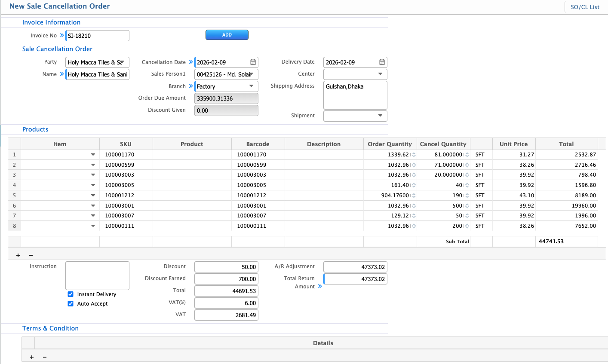Open the Cancellation Date calendar picker
The height and width of the screenshot is (364, 608).
(x=253, y=62)
